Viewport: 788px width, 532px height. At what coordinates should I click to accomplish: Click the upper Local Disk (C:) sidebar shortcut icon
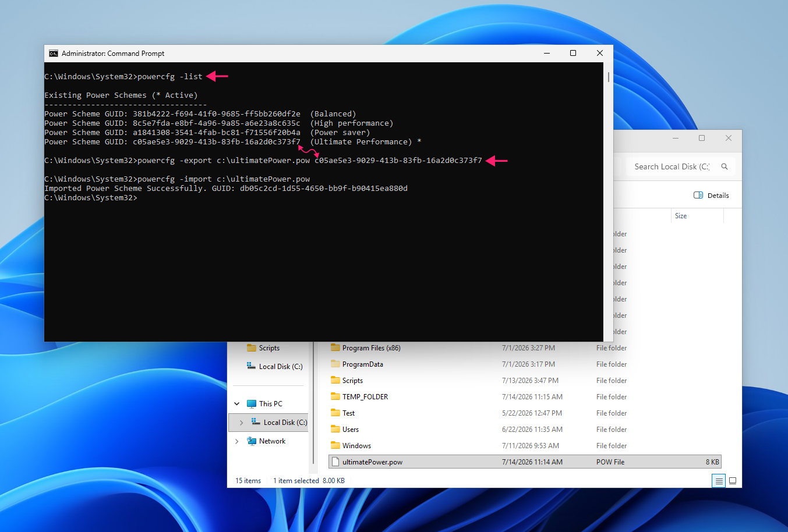point(251,366)
